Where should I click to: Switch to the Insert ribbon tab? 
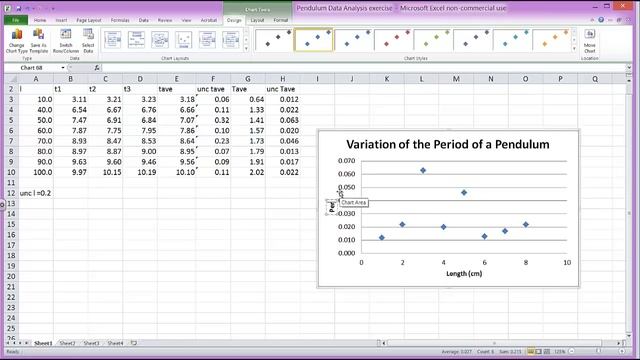(61, 20)
